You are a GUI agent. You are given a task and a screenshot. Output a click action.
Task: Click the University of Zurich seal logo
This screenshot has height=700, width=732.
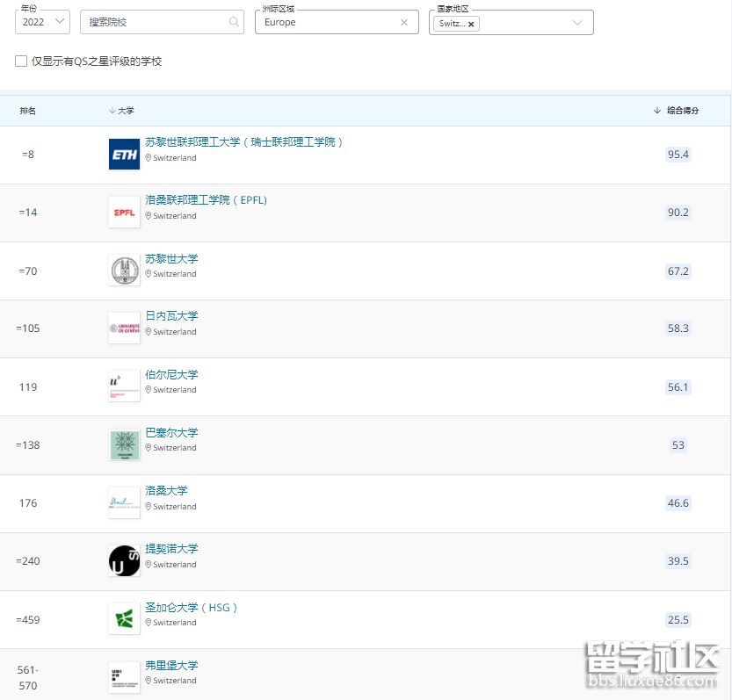pyautogui.click(x=124, y=271)
